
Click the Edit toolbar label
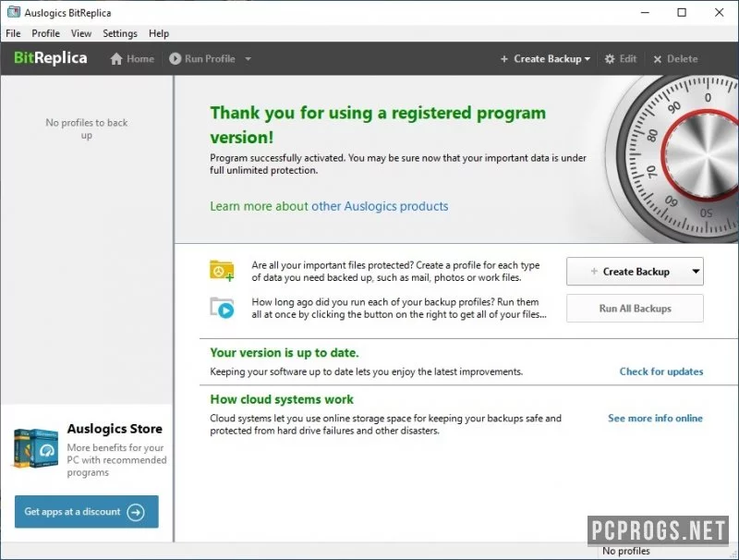click(x=628, y=59)
